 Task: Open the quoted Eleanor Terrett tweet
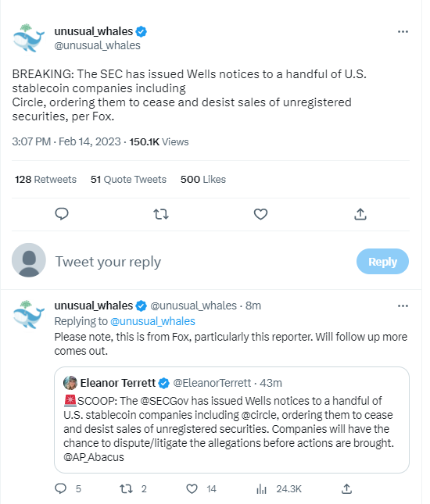point(231,420)
